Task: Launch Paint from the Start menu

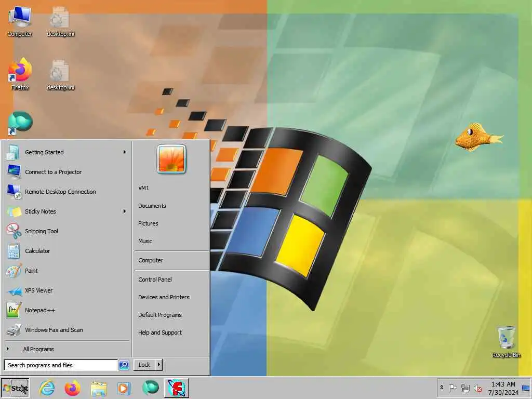Action: point(67,270)
